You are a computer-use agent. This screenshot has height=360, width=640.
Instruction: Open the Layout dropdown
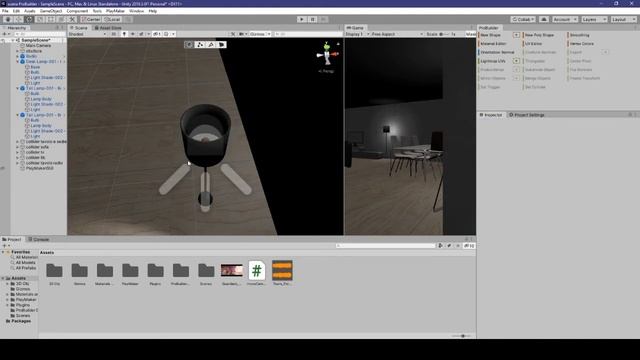click(623, 20)
